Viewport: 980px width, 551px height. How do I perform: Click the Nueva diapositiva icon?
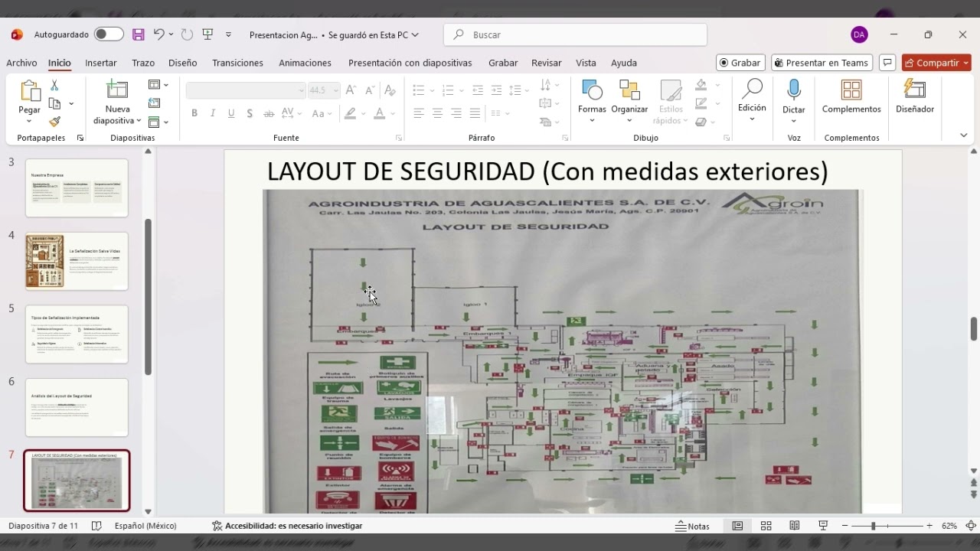pos(117,90)
